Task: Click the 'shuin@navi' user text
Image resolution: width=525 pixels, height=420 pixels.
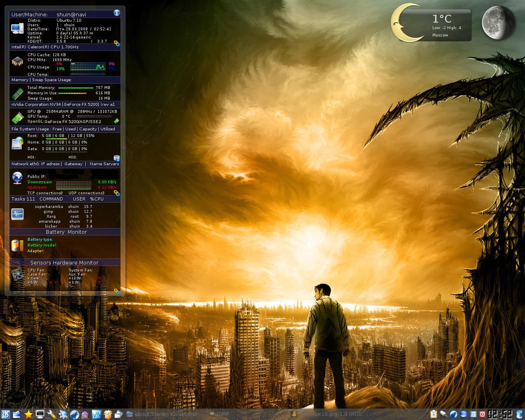Action: coord(71,14)
